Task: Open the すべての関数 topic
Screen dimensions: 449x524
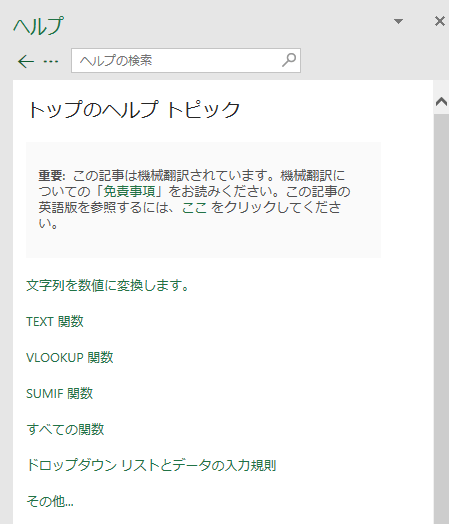Action: click(x=65, y=429)
